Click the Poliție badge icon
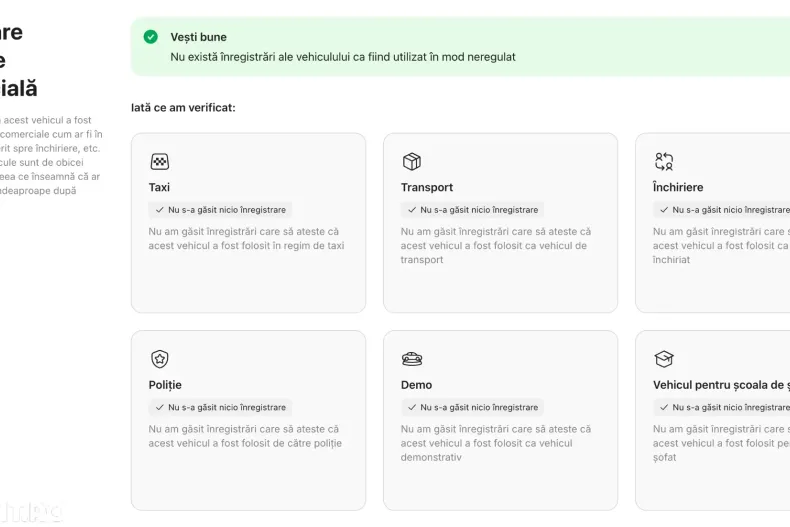This screenshot has width=790, height=527. pos(159,359)
